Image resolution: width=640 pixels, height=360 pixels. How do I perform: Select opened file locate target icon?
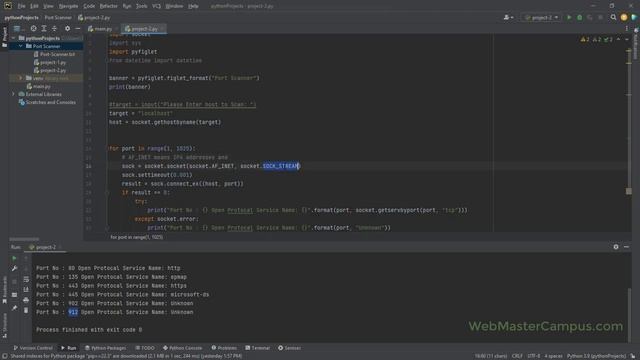pyautogui.click(x=33, y=29)
